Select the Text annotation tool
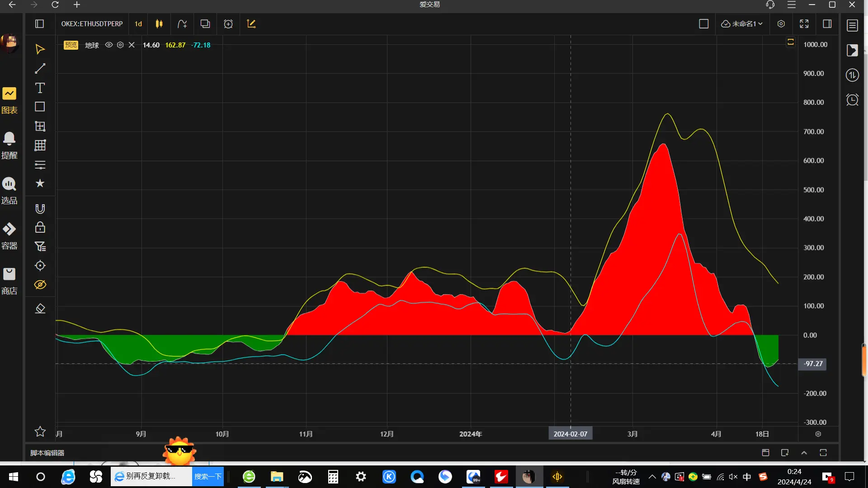868x488 pixels. pos(40,88)
